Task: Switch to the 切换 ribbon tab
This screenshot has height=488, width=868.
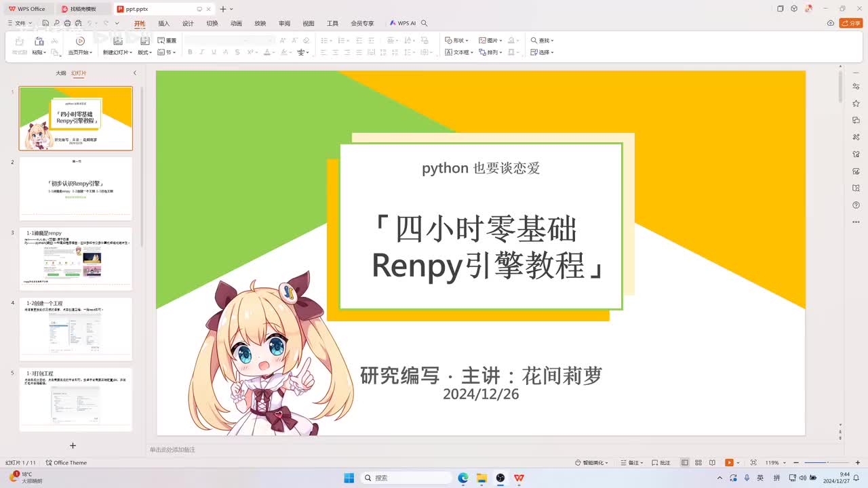Action: click(212, 23)
